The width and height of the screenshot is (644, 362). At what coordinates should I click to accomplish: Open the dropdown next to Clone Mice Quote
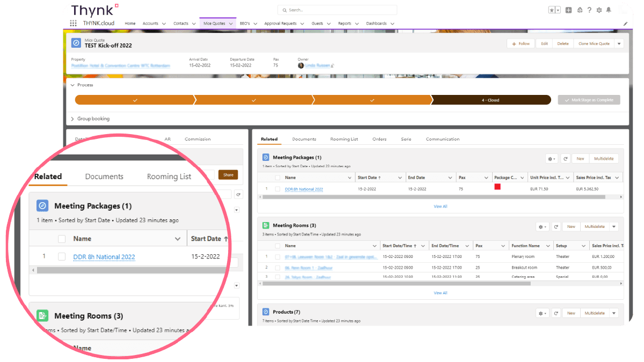[x=619, y=43]
